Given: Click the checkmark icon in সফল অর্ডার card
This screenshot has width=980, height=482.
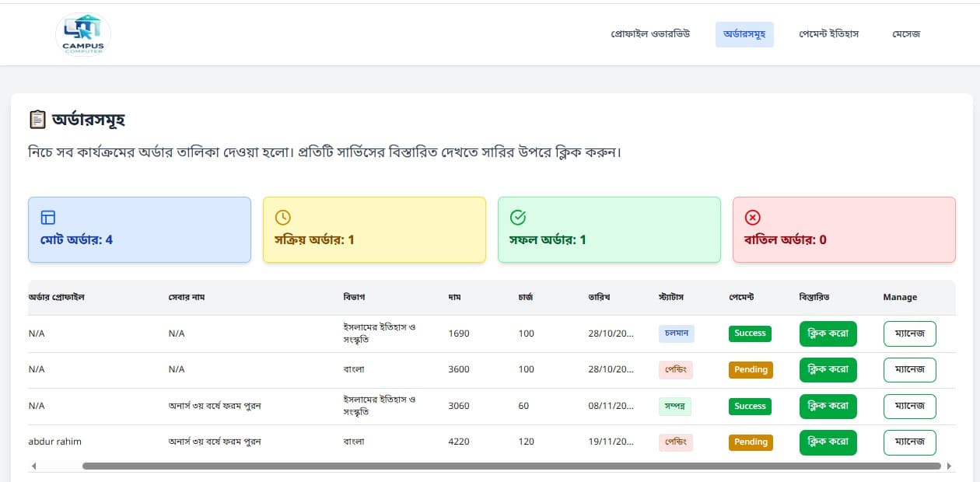Looking at the screenshot, I should coord(518,218).
